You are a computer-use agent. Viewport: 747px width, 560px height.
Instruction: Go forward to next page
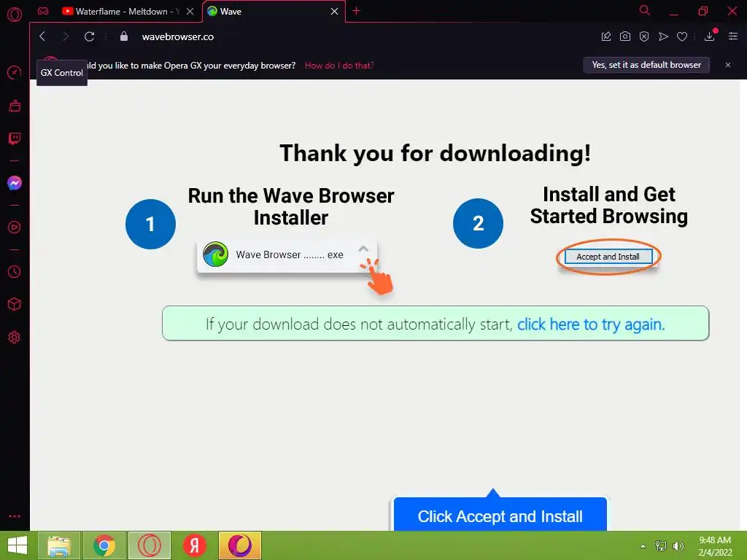pos(66,36)
